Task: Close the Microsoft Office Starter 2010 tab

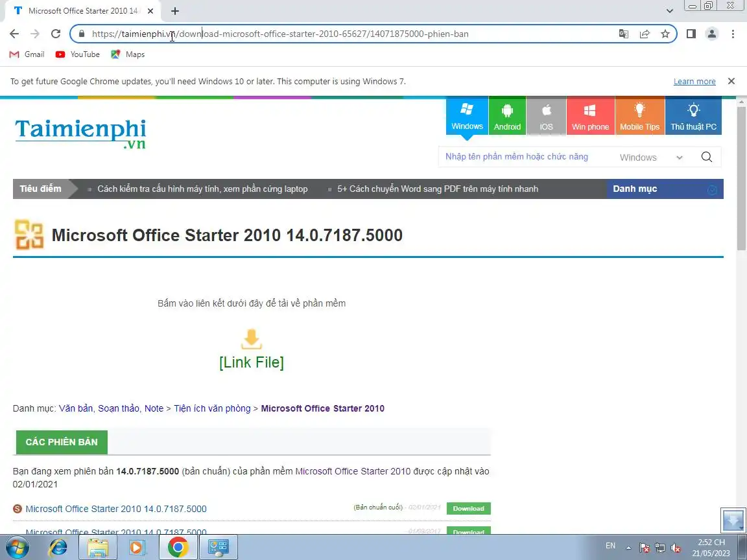Action: (x=150, y=10)
